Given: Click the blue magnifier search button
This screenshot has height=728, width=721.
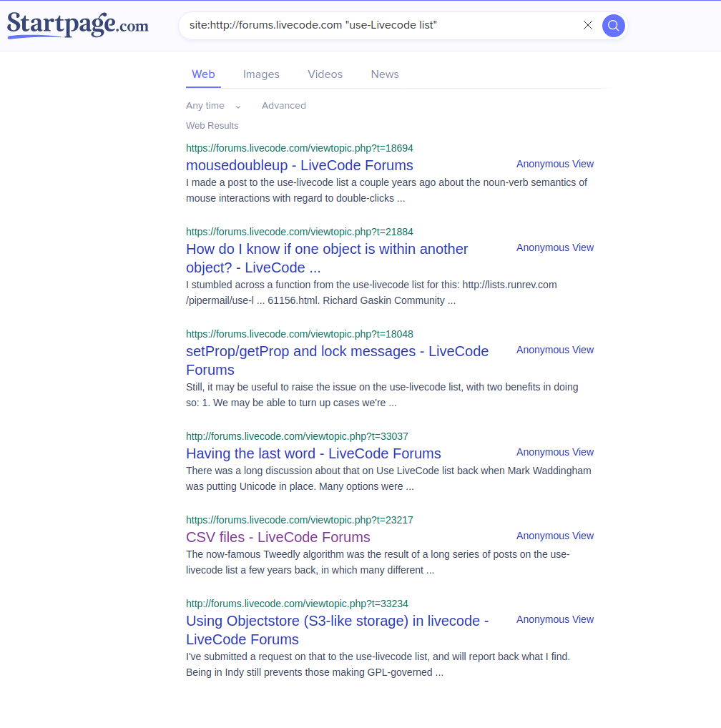Looking at the screenshot, I should click(613, 26).
